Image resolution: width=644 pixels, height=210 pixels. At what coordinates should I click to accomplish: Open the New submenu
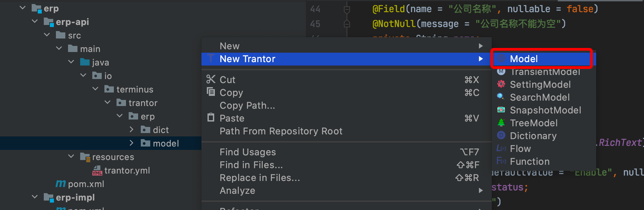pos(229,46)
